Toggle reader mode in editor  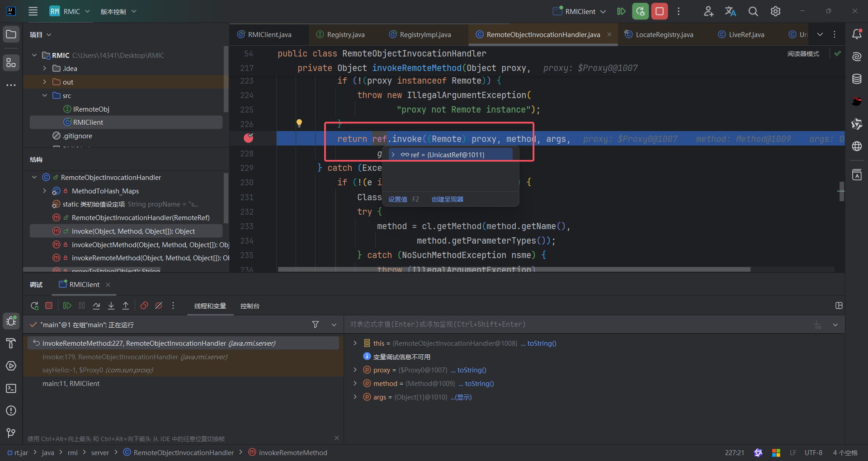[x=803, y=54]
